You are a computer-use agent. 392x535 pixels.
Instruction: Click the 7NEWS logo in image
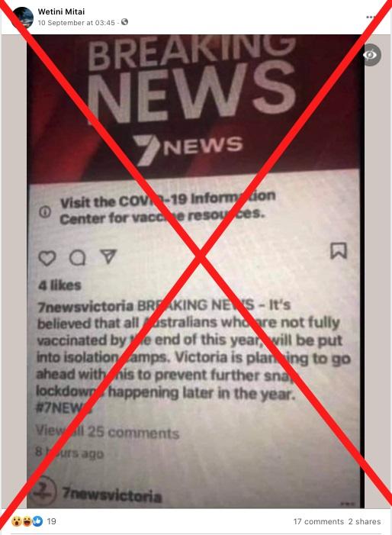coord(188,148)
